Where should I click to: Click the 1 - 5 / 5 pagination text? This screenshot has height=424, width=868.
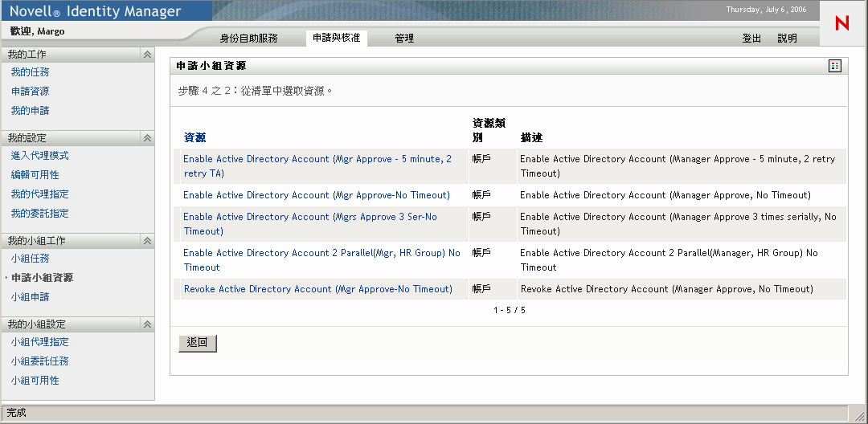point(510,310)
